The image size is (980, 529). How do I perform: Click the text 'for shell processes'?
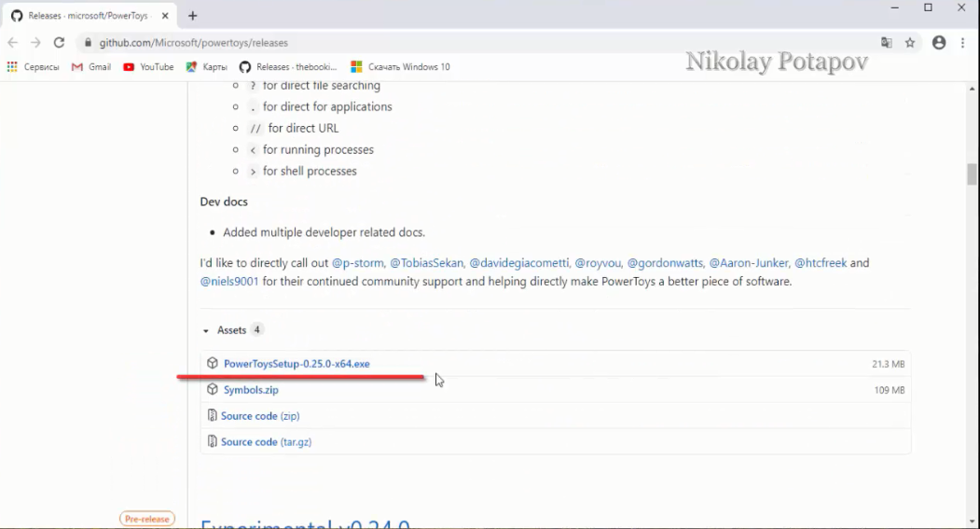coord(310,172)
